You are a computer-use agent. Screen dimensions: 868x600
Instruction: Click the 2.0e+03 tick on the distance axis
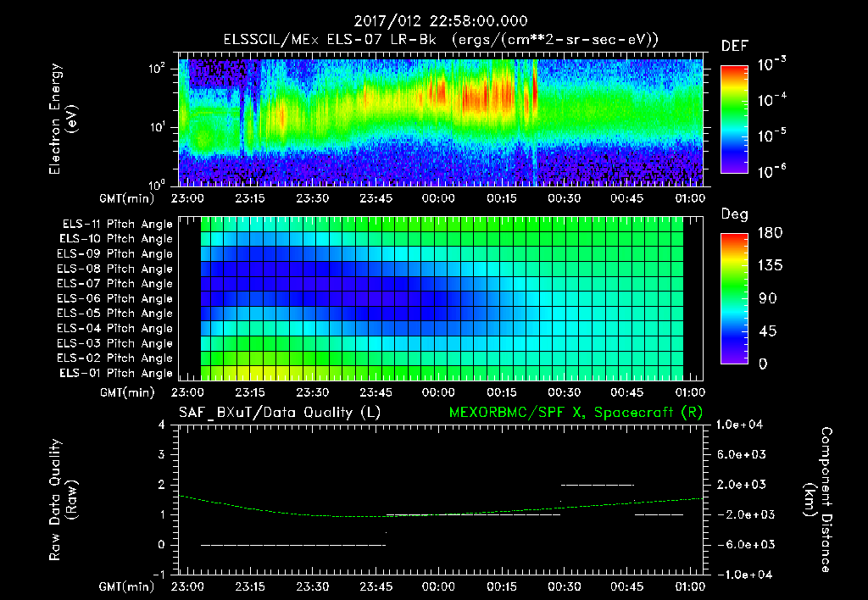pyautogui.click(x=742, y=485)
